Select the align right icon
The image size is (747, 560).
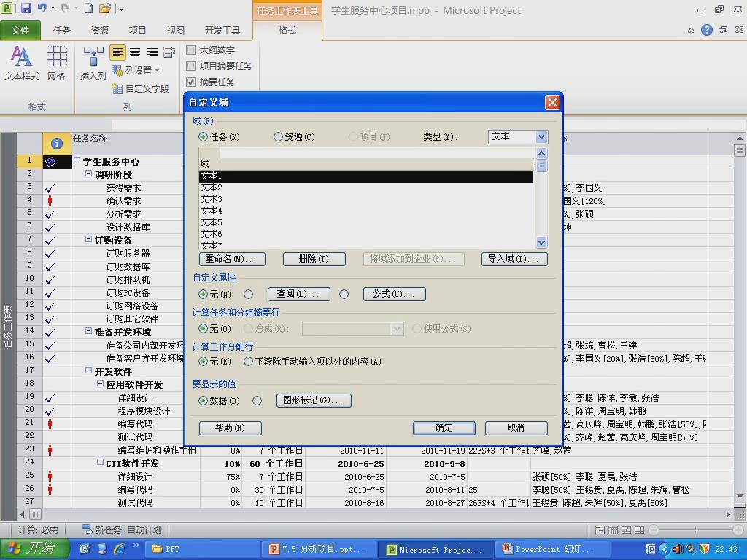[x=152, y=52]
